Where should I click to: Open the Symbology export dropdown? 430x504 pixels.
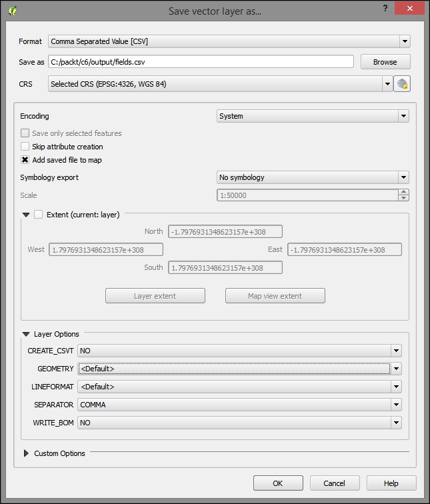coord(313,177)
